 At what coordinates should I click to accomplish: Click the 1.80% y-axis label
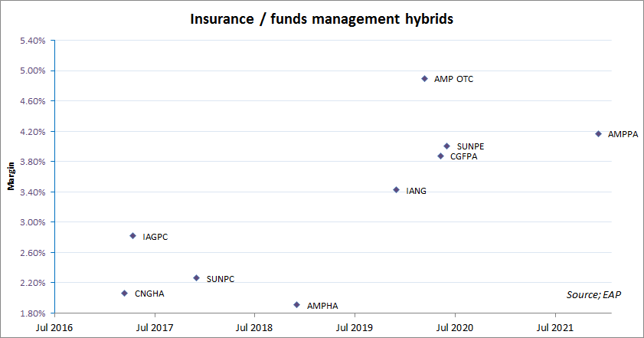pos(33,313)
